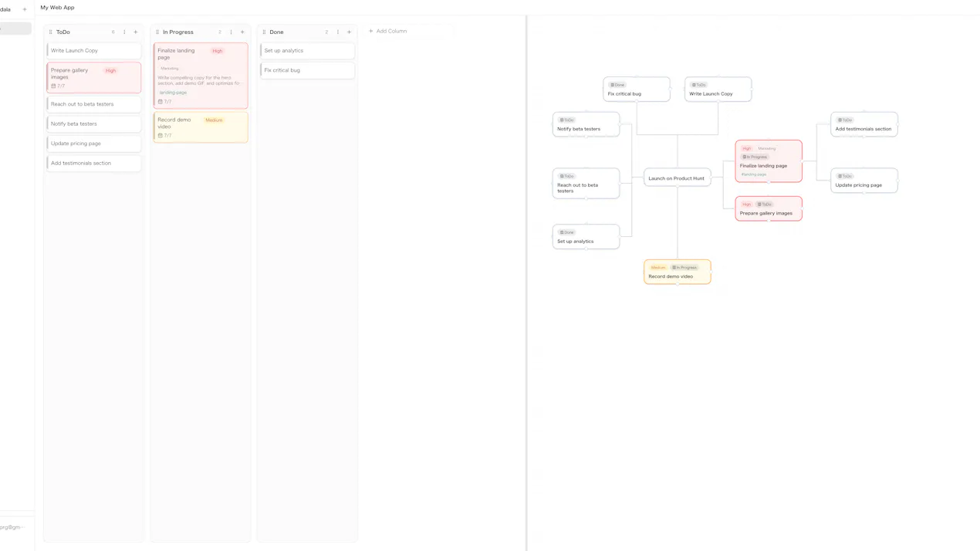
Task: Add a card with In Progress plus icon
Action: (x=242, y=32)
